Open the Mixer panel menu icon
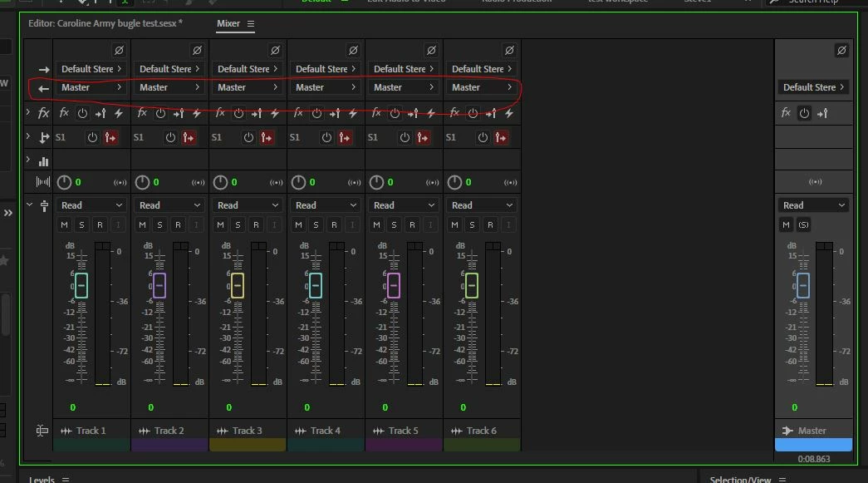The image size is (868, 483). coord(251,24)
